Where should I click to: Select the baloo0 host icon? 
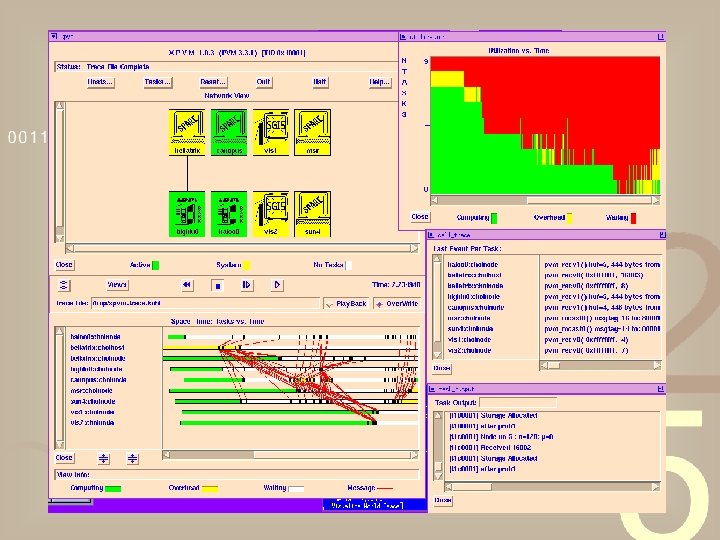(229, 214)
